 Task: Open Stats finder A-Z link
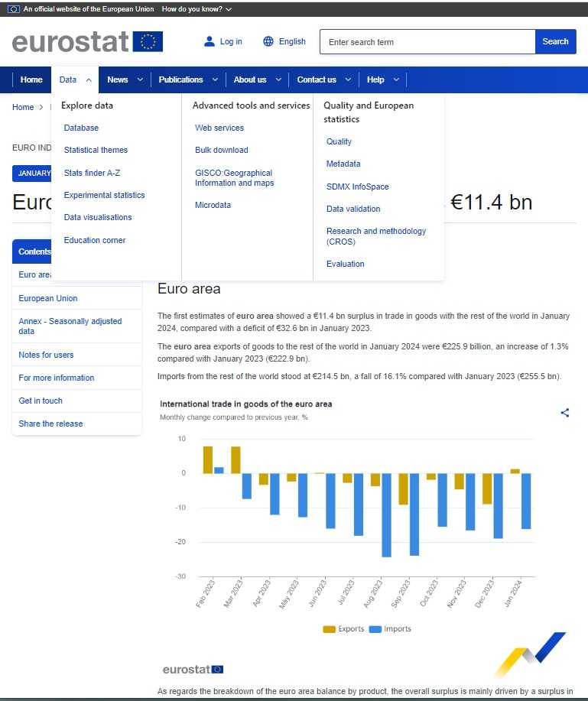92,173
